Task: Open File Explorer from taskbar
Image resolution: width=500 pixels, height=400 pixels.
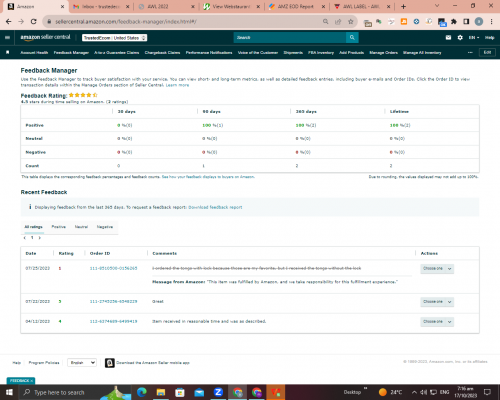Action: point(161,392)
